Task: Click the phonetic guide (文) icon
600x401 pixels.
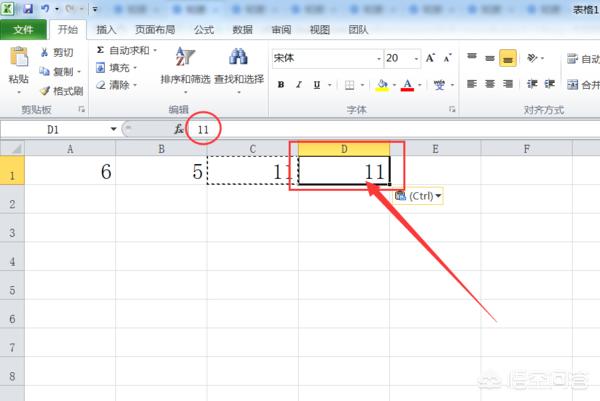Action: [x=439, y=85]
